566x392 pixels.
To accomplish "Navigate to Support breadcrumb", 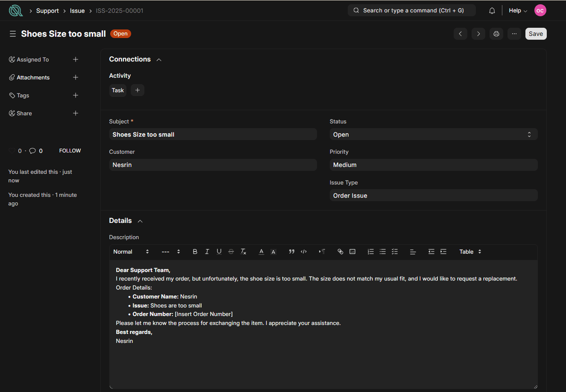I will (47, 11).
